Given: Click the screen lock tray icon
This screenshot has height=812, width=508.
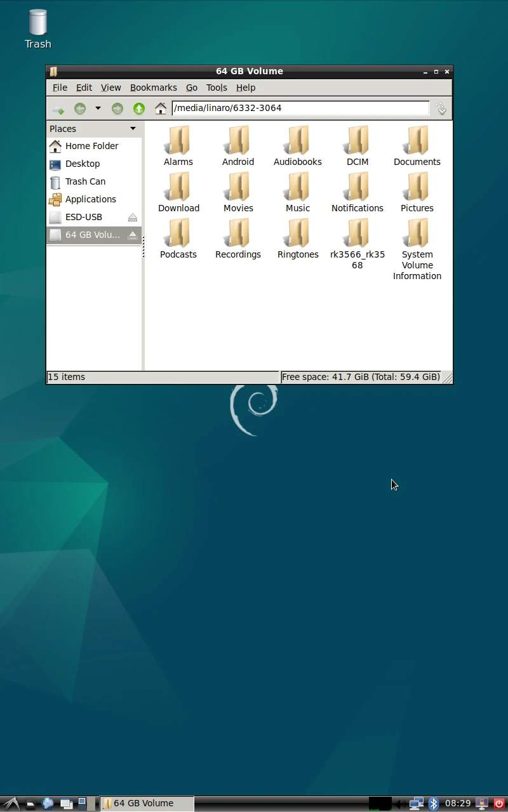Looking at the screenshot, I should tap(482, 804).
